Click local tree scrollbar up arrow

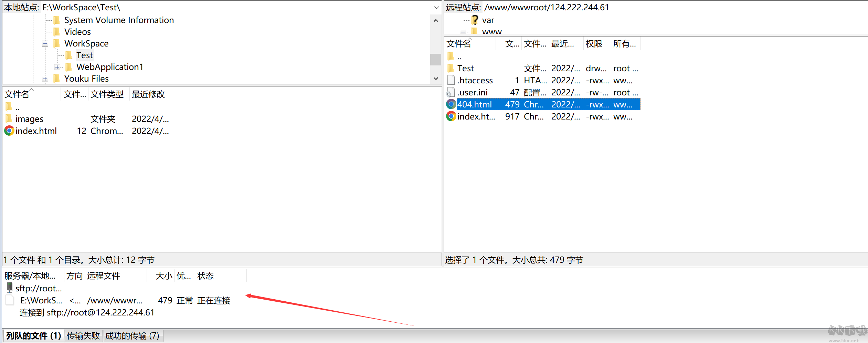(436, 21)
